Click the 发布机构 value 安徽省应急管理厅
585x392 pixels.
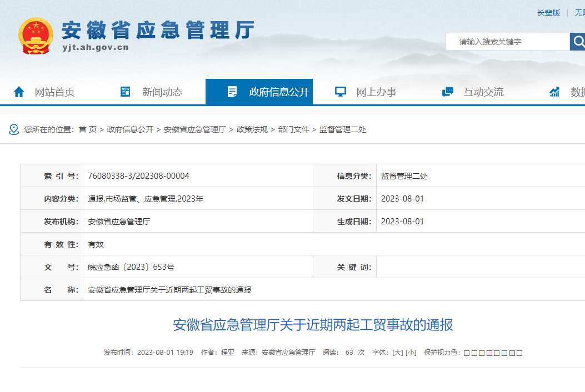(119, 222)
